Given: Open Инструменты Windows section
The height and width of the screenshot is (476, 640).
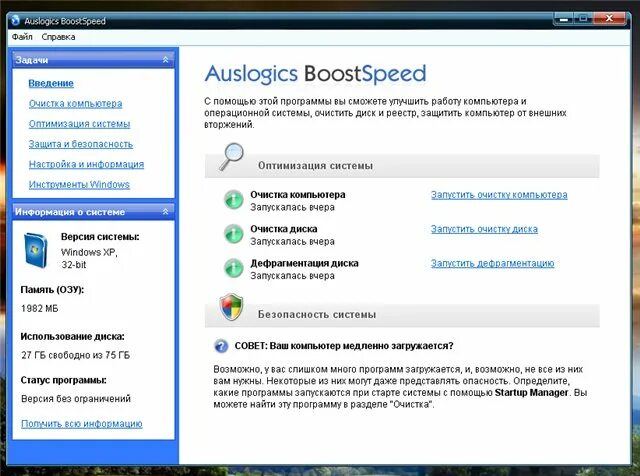Looking at the screenshot, I should tap(79, 185).
